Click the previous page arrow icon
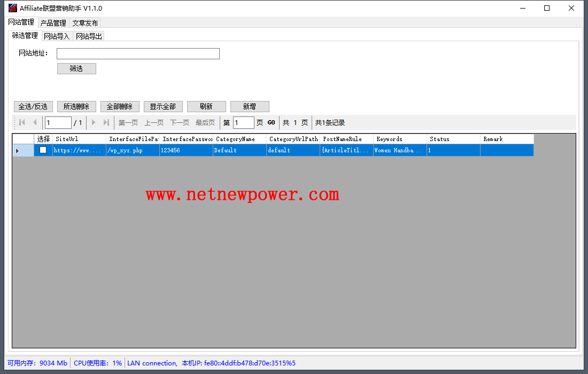Screen dimensions: 588x374 click(x=35, y=122)
